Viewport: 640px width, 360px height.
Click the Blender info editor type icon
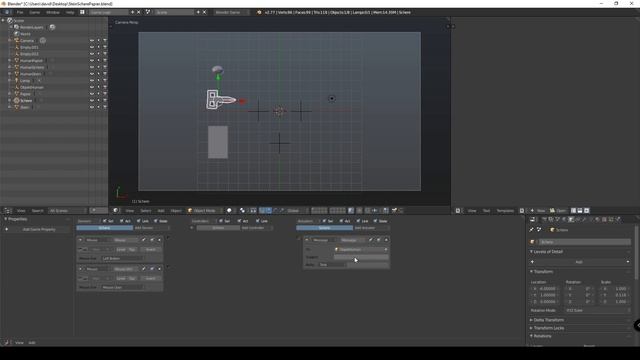[x=7, y=12]
